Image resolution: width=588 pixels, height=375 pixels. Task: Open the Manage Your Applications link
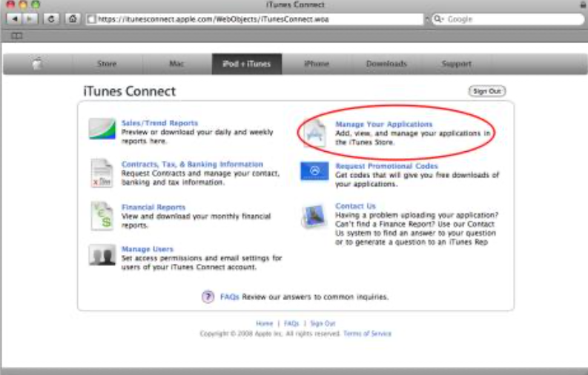383,124
